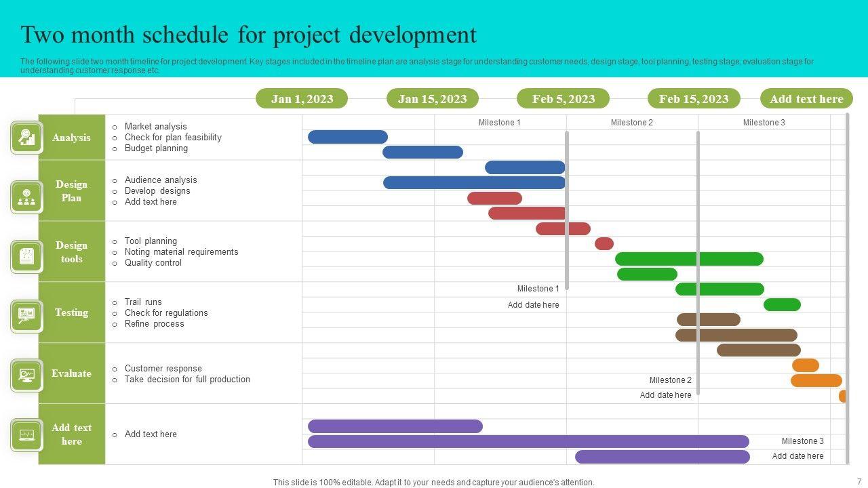Screen dimensions: 868x488
Task: Click Take decision for full production bullet
Action: pyautogui.click(x=187, y=380)
